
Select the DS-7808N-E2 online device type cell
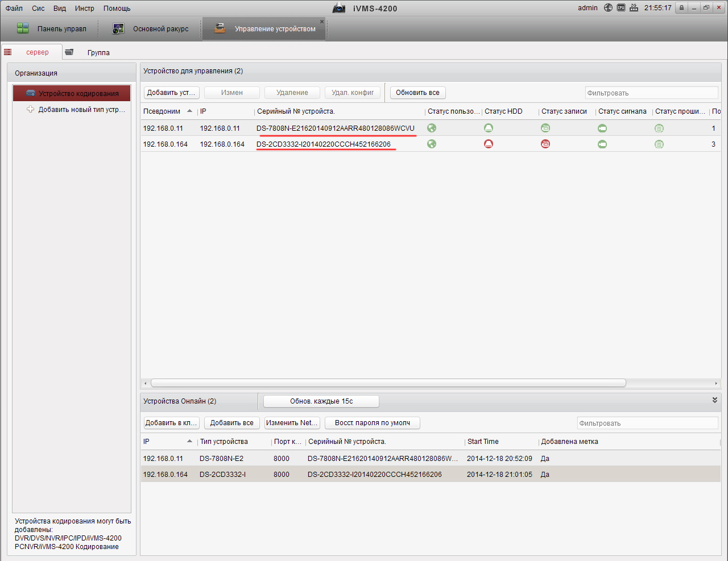221,459
